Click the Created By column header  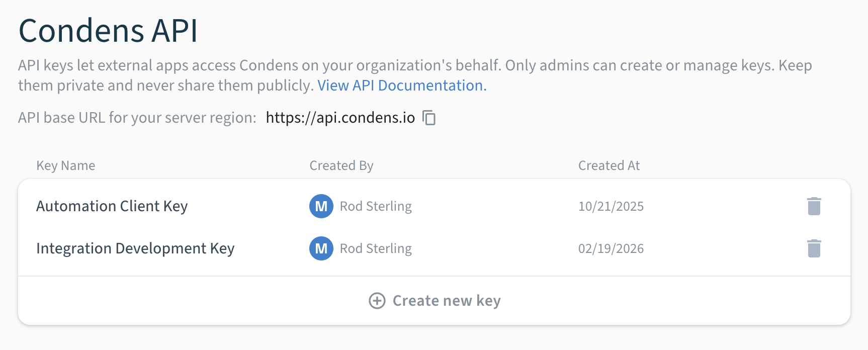click(341, 165)
